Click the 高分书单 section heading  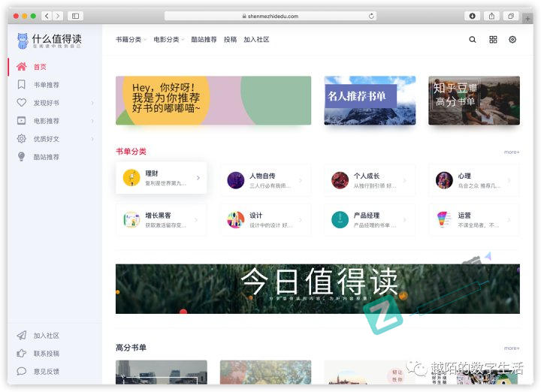pos(131,348)
